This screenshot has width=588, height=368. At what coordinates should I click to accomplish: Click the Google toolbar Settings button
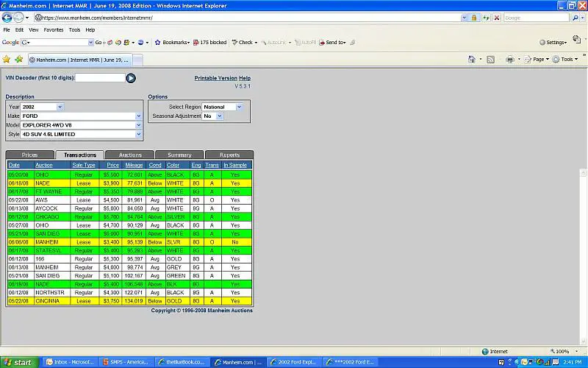tap(553, 43)
